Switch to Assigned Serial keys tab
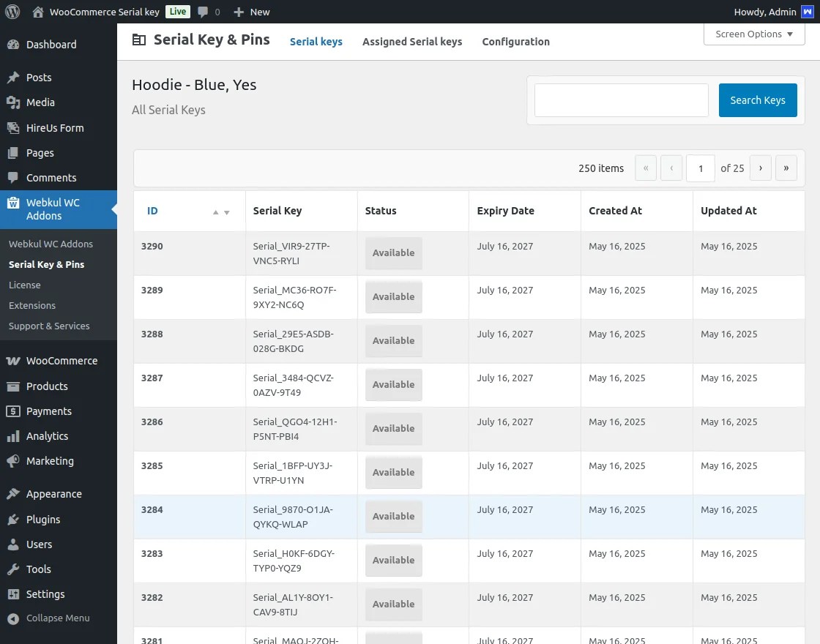The width and height of the screenshot is (820, 644). [412, 42]
